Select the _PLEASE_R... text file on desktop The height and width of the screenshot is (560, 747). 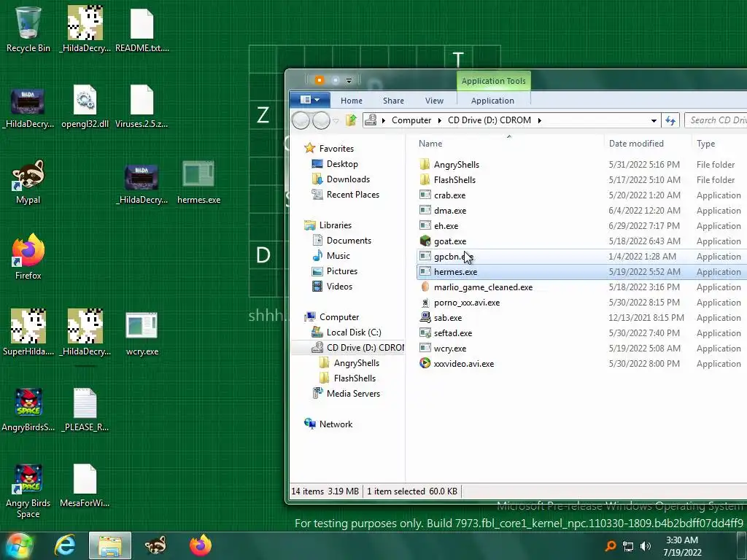[x=85, y=410]
